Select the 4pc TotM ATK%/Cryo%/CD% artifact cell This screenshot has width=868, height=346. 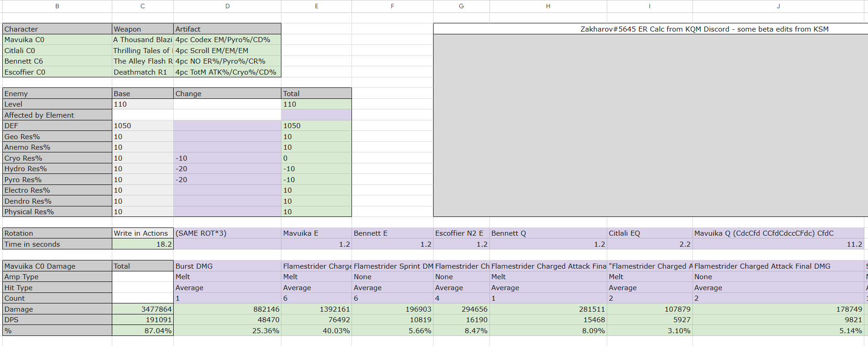227,72
